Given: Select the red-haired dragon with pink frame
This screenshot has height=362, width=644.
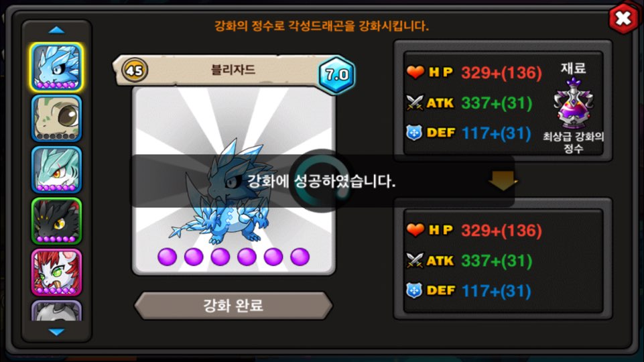Looking at the screenshot, I should [x=56, y=272].
